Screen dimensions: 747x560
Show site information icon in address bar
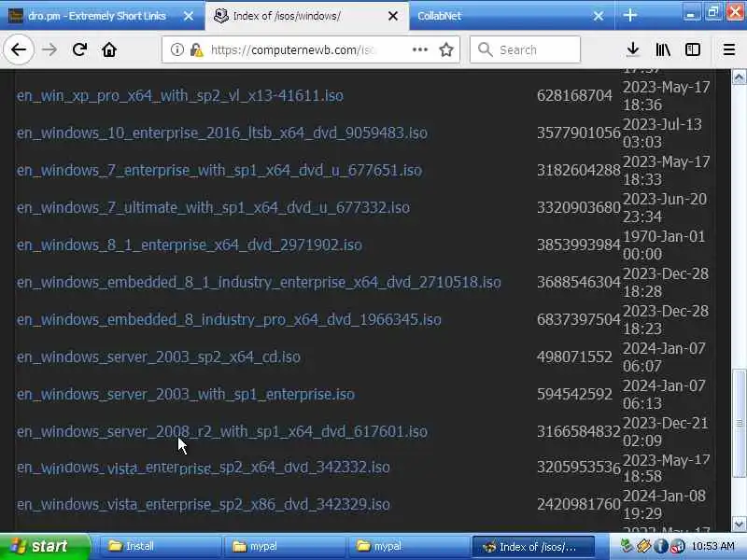coord(176,49)
